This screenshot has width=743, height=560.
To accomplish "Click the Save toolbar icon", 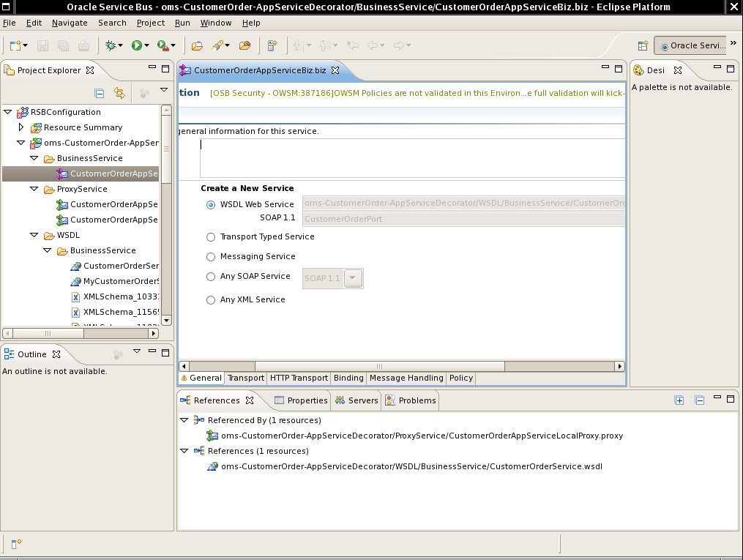I will [42, 45].
